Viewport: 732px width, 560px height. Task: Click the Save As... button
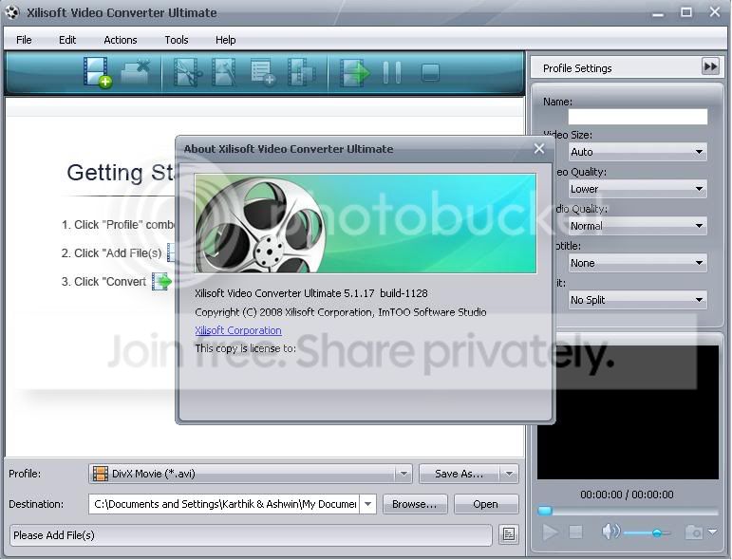point(460,474)
